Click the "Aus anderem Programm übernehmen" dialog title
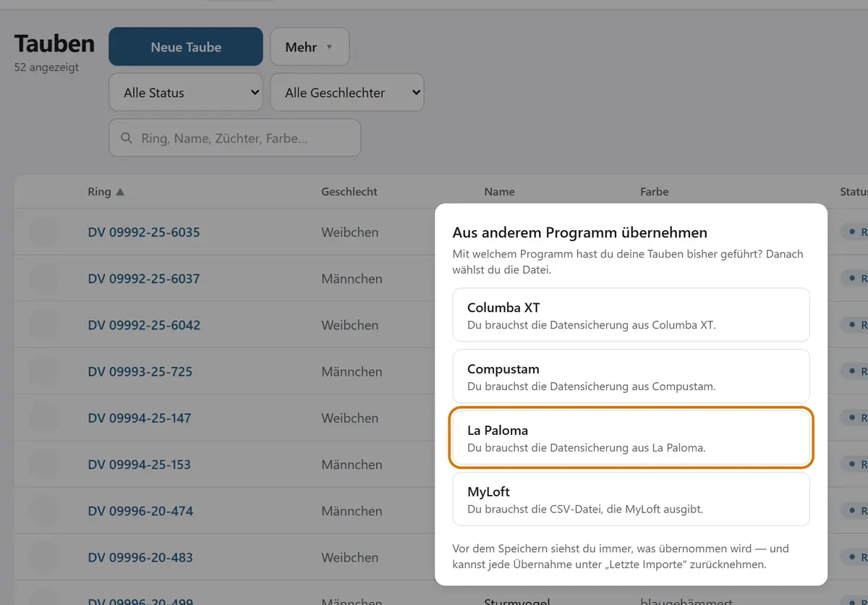 click(x=580, y=232)
